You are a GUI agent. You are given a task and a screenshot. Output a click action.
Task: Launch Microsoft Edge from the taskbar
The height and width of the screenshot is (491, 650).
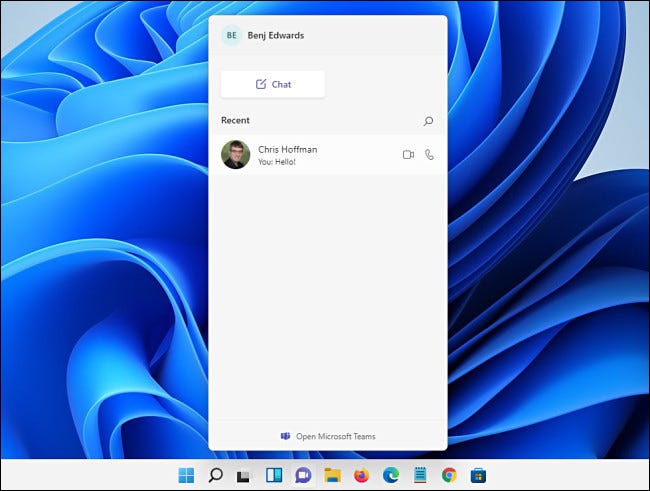pyautogui.click(x=391, y=475)
